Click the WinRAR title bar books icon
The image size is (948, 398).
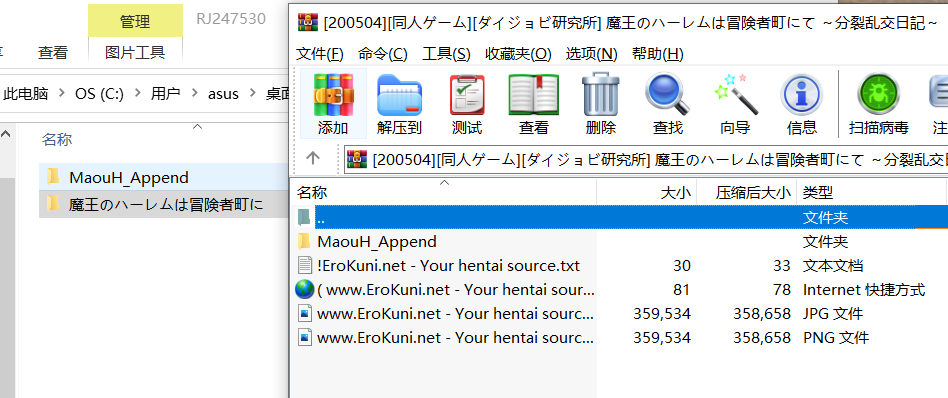tap(307, 23)
